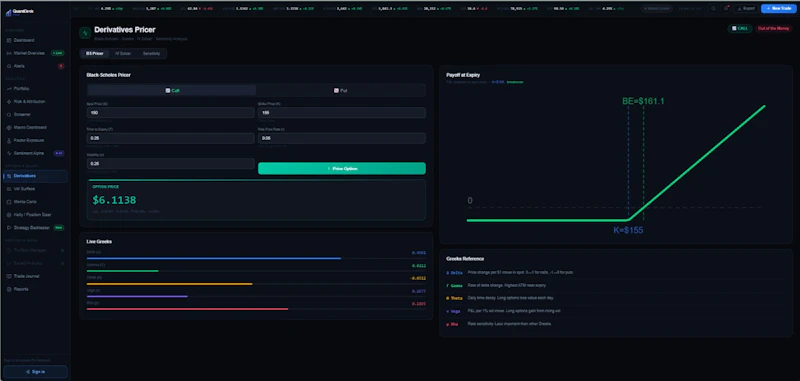
Task: Click the QuantDesk logo
Action: coord(19,12)
